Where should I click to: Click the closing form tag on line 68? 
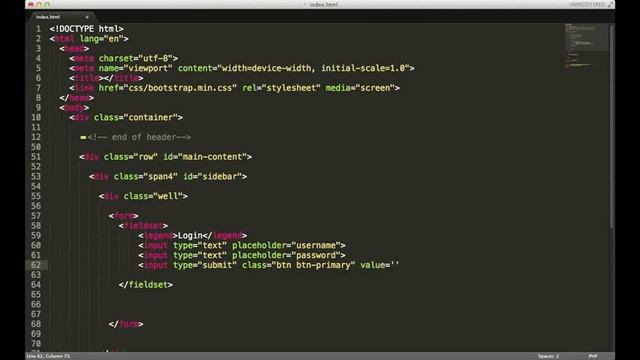pyautogui.click(x=126, y=324)
